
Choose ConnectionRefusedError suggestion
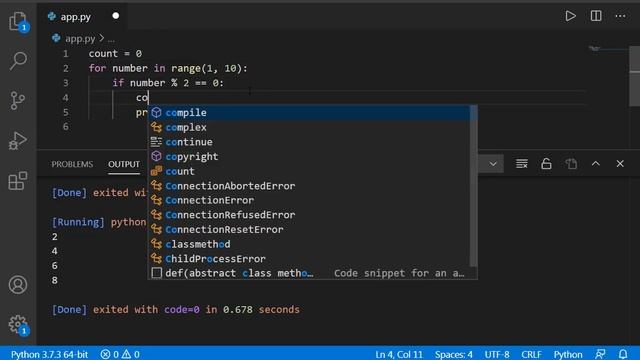[x=309, y=215]
